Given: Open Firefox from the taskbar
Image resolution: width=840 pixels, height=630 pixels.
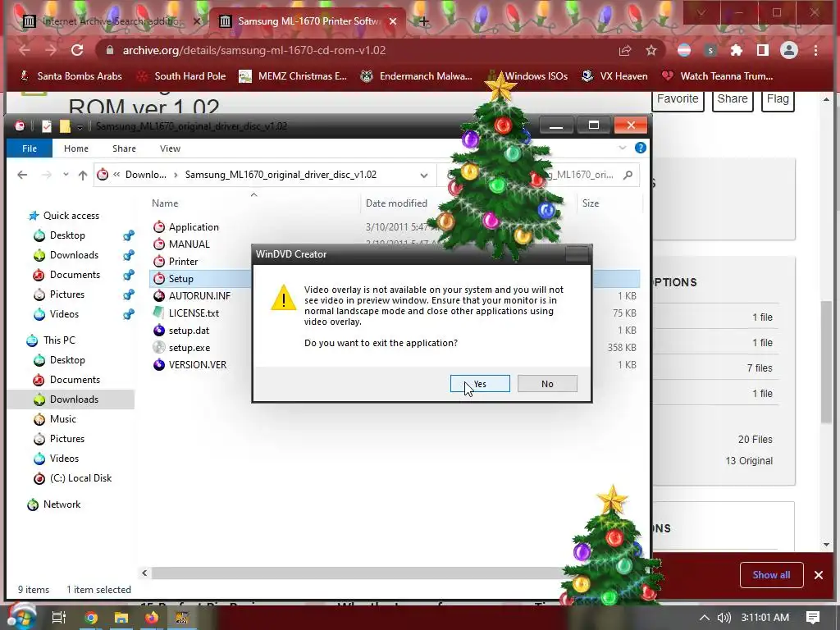Looking at the screenshot, I should point(152,618).
